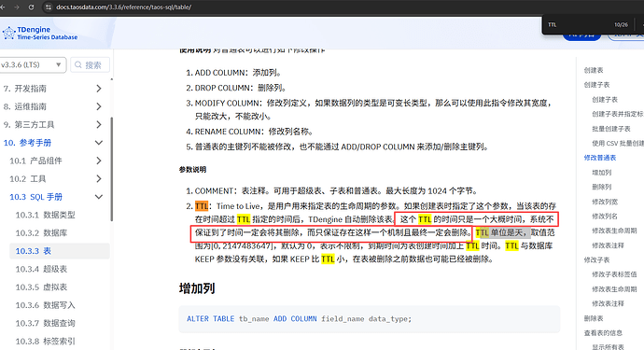Click the site info icon in address bar
The image size is (644, 350).
48,7
